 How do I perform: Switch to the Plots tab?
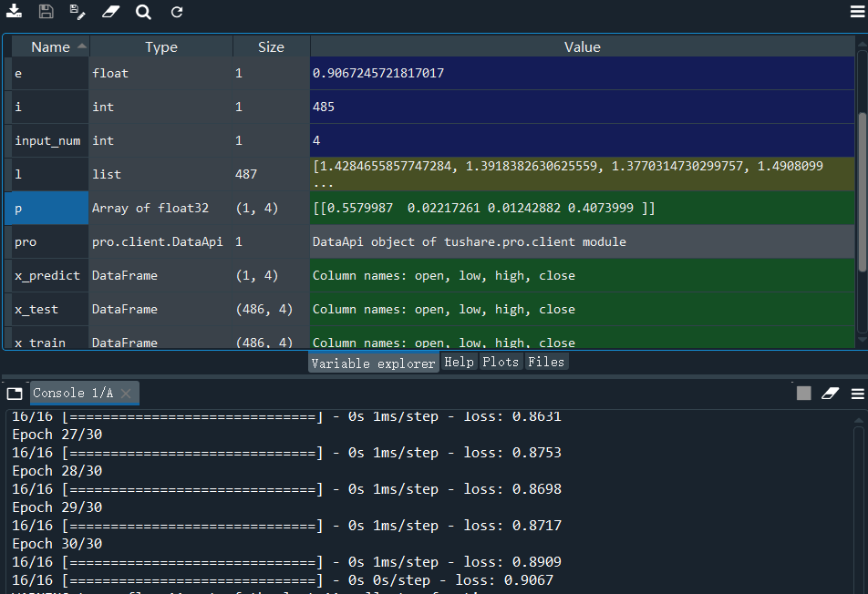point(501,362)
